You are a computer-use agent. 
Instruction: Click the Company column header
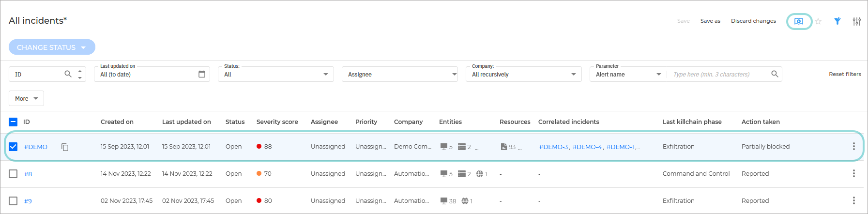(x=408, y=122)
